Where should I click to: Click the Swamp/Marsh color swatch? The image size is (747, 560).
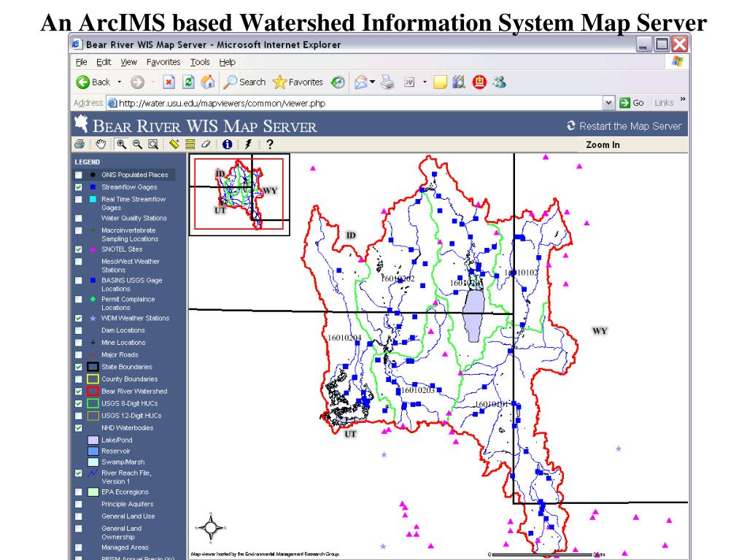click(x=93, y=462)
